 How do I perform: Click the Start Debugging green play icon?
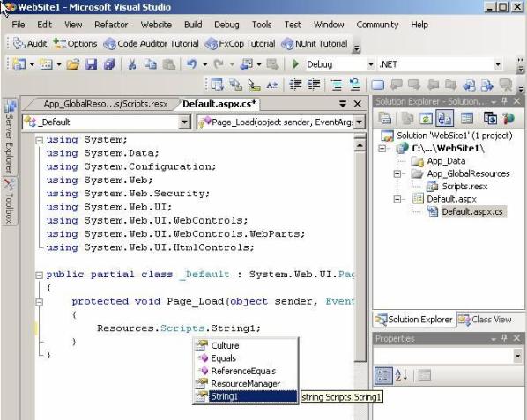[x=295, y=63]
